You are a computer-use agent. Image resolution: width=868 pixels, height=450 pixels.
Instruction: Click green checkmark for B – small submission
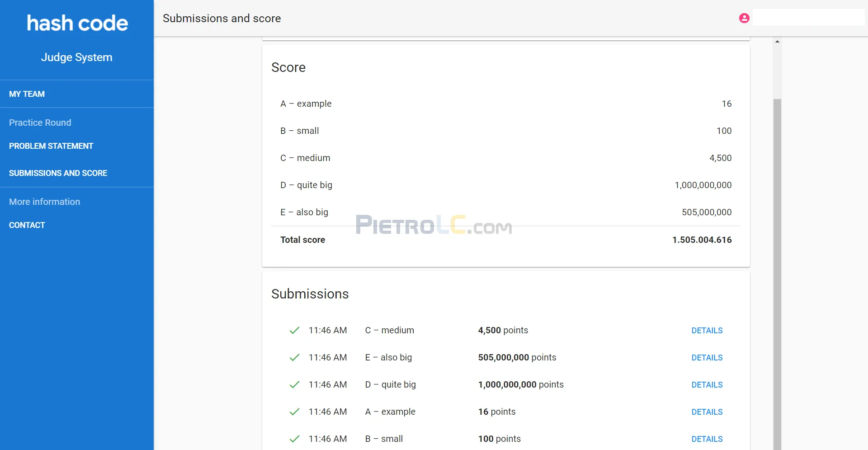[x=295, y=439]
